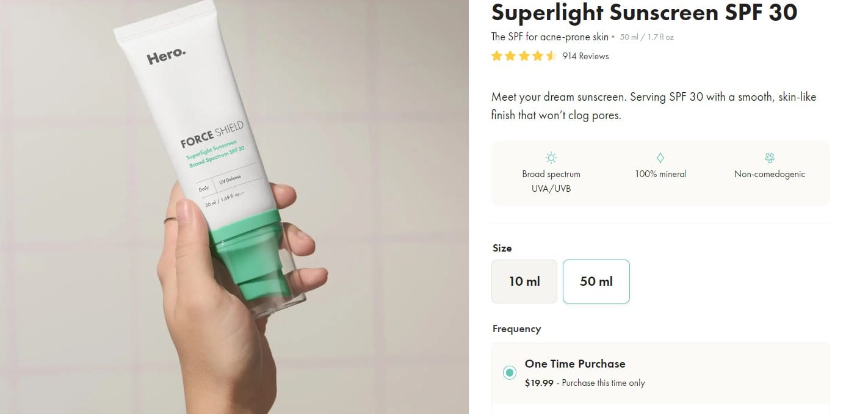Viewport: 868px width, 414px height.
Task: Click the acne-prone skin subtitle text
Action: 550,37
